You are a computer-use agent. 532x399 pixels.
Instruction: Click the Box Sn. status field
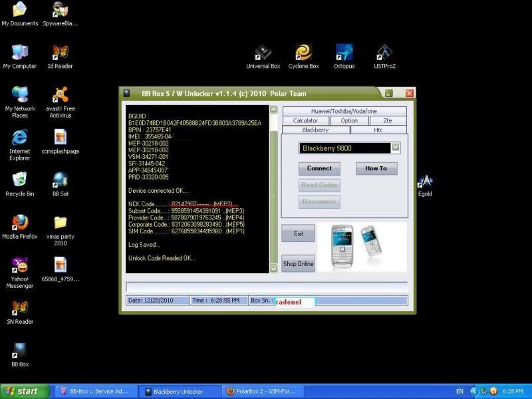(x=328, y=301)
